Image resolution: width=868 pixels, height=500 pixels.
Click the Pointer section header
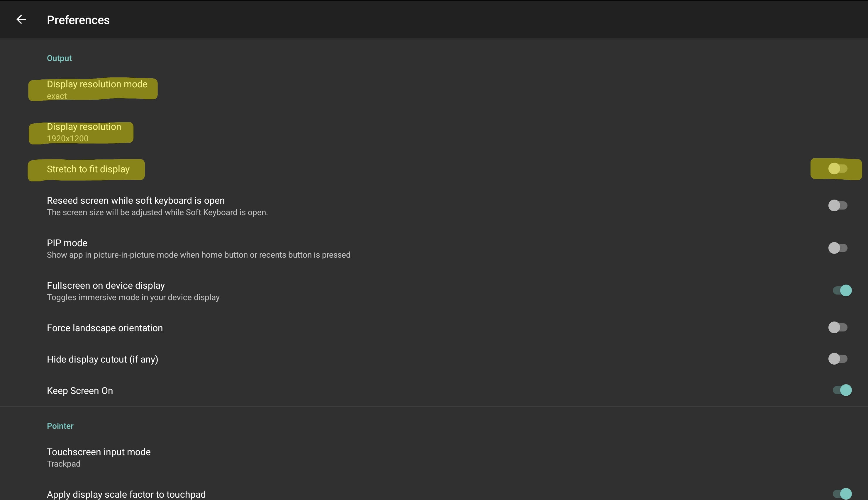60,426
